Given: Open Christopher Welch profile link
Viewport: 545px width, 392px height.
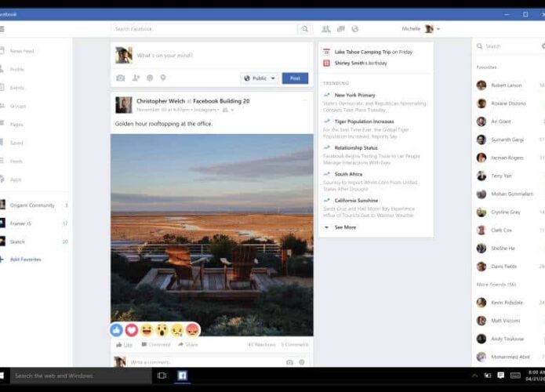Looking at the screenshot, I should (x=161, y=101).
